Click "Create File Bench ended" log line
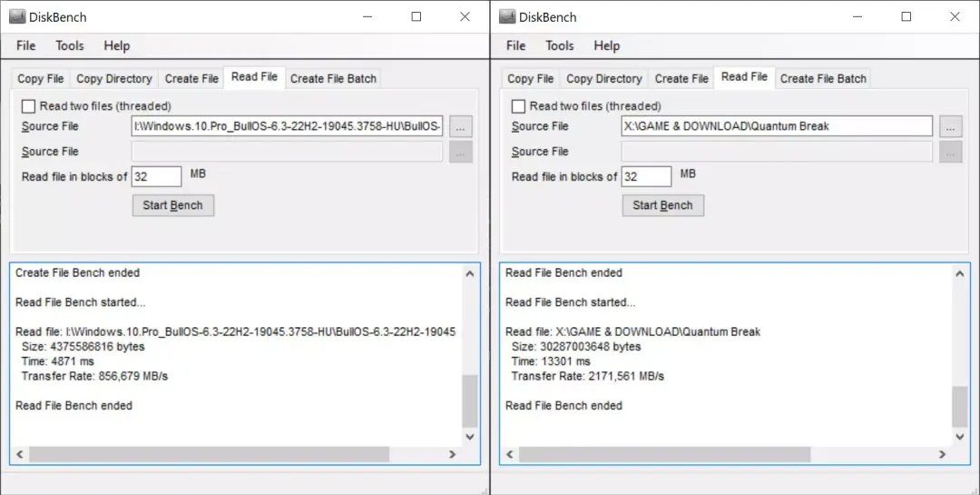This screenshot has height=495, width=980. pos(77,272)
